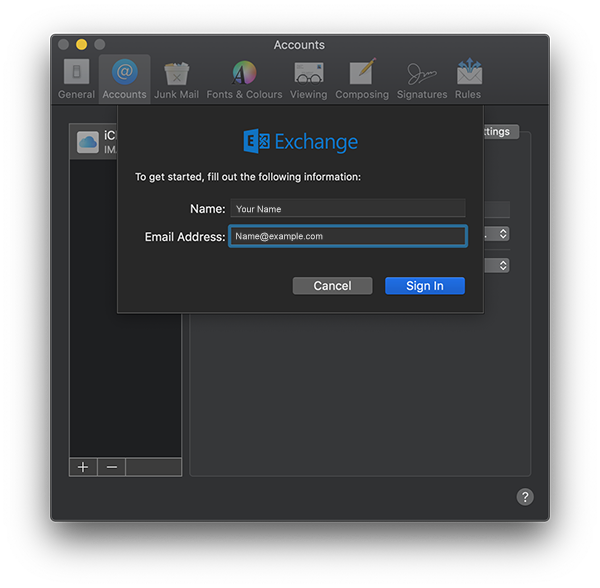Open help with the question mark button
The image size is (600, 588).
click(525, 497)
